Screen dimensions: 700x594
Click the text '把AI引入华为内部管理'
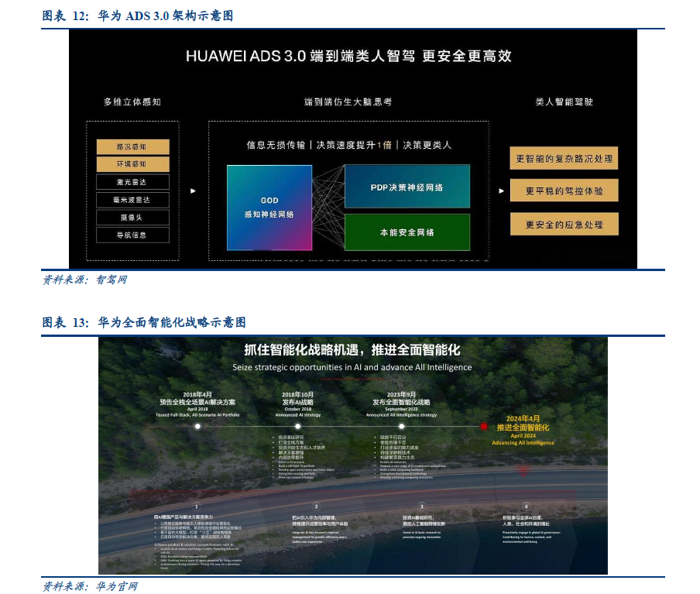[x=314, y=517]
